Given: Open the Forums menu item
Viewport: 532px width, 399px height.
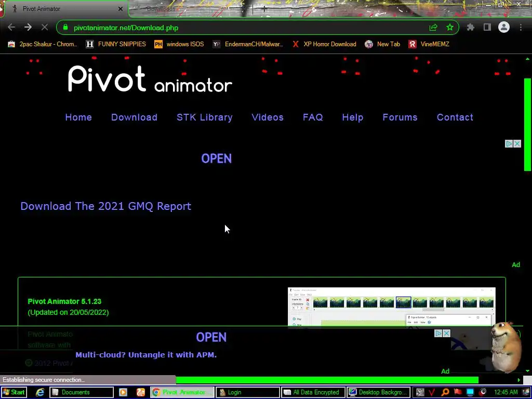Looking at the screenshot, I should point(400,117).
